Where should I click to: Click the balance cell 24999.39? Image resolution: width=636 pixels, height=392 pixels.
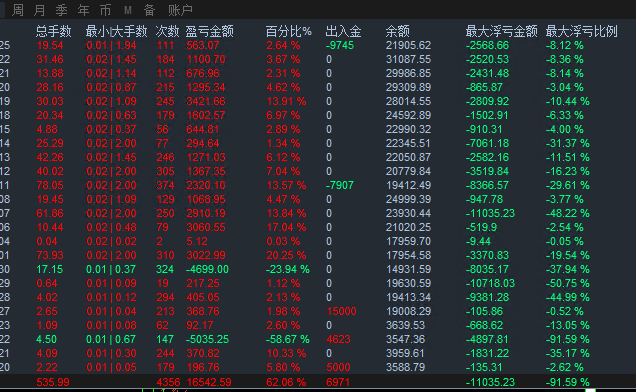408,199
